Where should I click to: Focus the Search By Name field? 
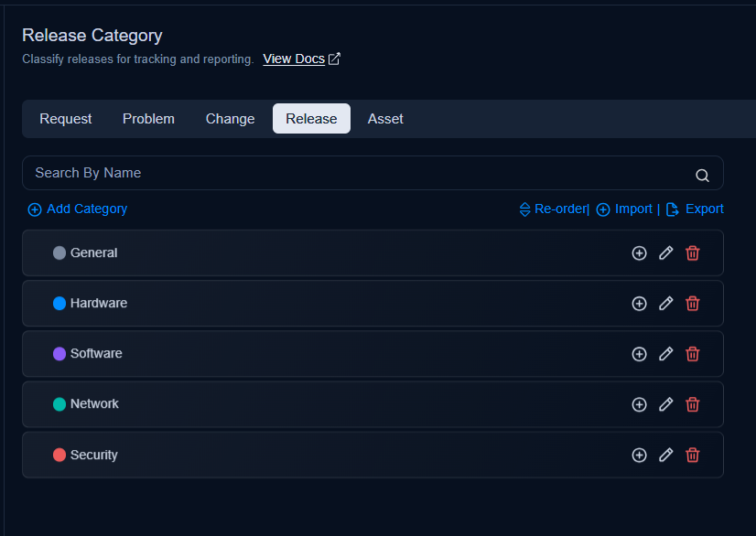[373, 173]
